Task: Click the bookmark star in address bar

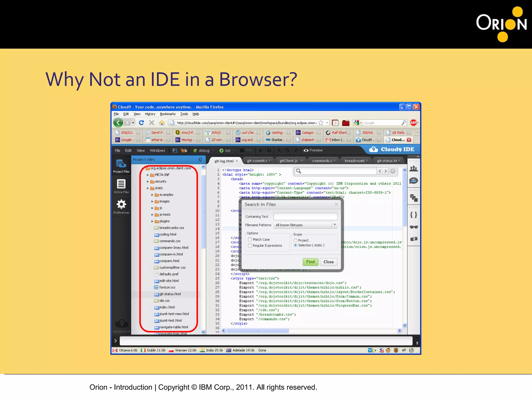Action: coord(321,123)
